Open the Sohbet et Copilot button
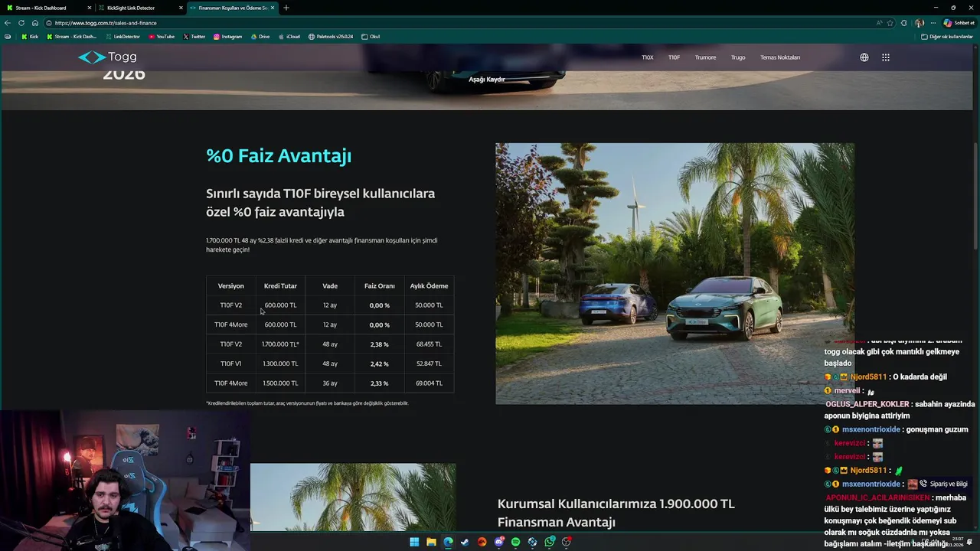The image size is (980, 551). click(x=959, y=23)
